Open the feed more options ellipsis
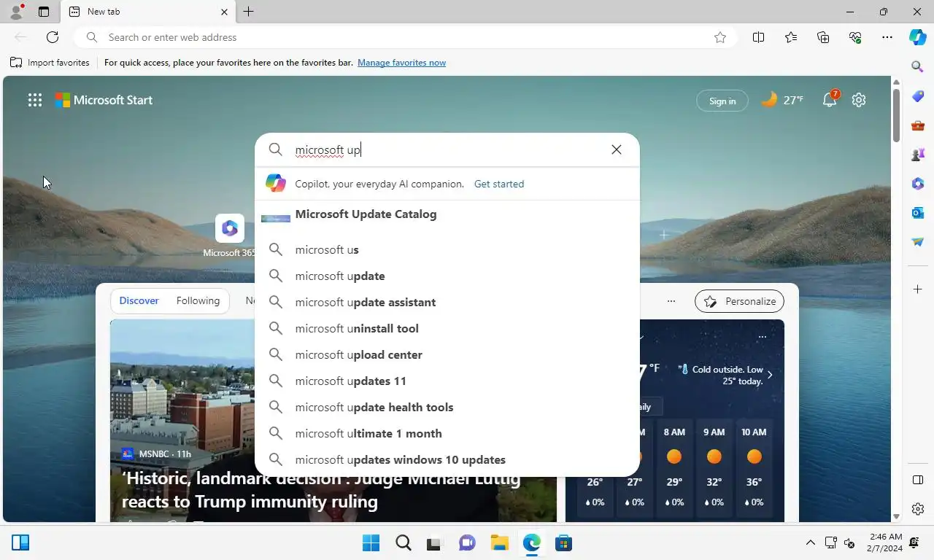The image size is (934, 560). [x=671, y=301]
